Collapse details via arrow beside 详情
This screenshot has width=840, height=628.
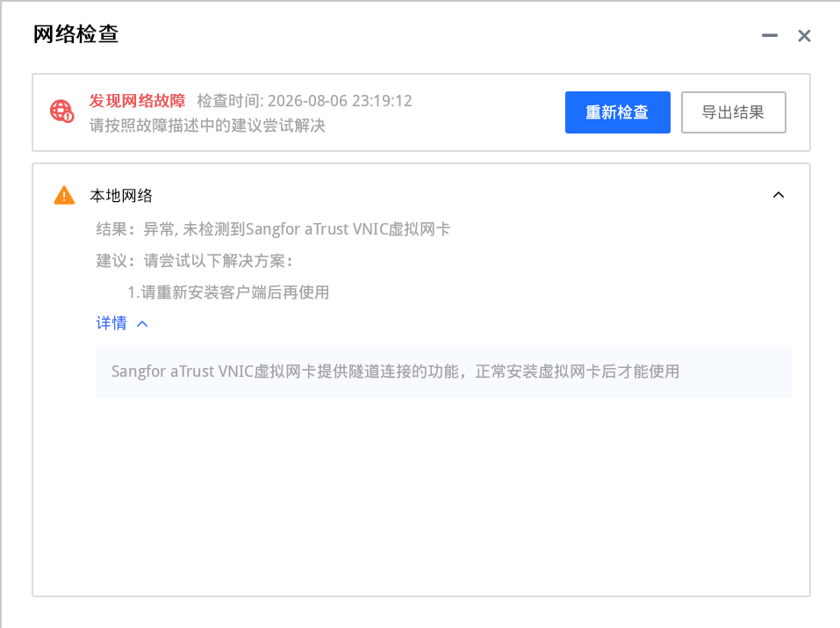click(142, 324)
